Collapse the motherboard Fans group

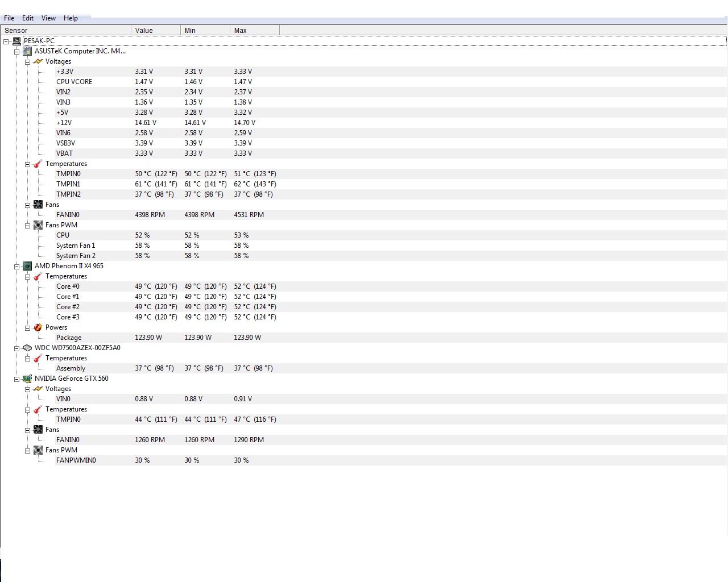(27, 205)
